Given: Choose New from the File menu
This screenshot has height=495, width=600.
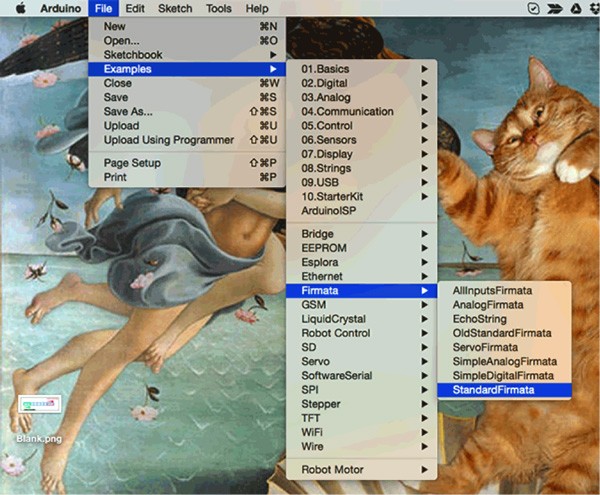Looking at the screenshot, I should tap(187, 26).
